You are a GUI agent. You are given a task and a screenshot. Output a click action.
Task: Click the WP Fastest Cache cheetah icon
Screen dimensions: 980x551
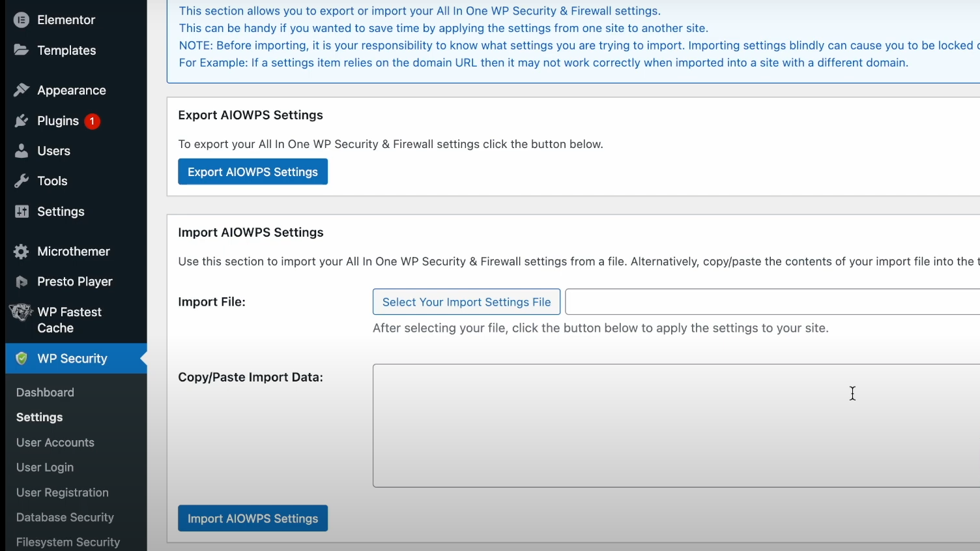tap(21, 312)
